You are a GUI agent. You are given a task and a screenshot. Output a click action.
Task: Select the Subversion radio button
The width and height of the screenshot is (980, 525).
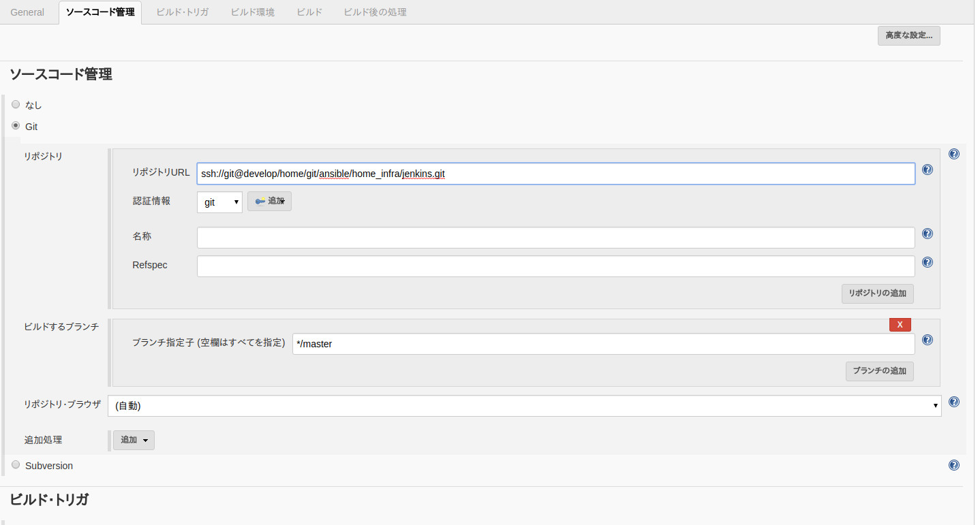(x=16, y=465)
